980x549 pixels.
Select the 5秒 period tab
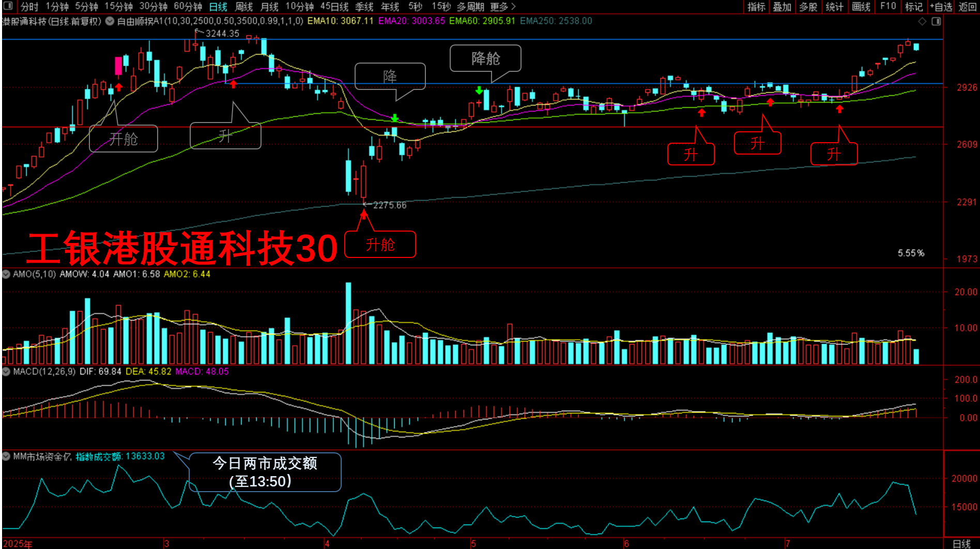coord(415,7)
